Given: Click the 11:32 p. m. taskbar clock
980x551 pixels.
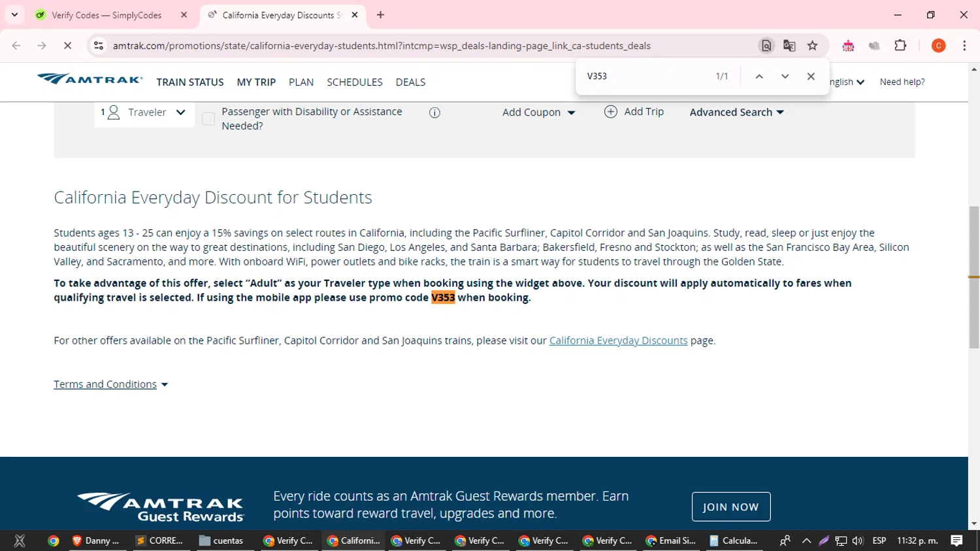Looking at the screenshot, I should tap(917, 541).
